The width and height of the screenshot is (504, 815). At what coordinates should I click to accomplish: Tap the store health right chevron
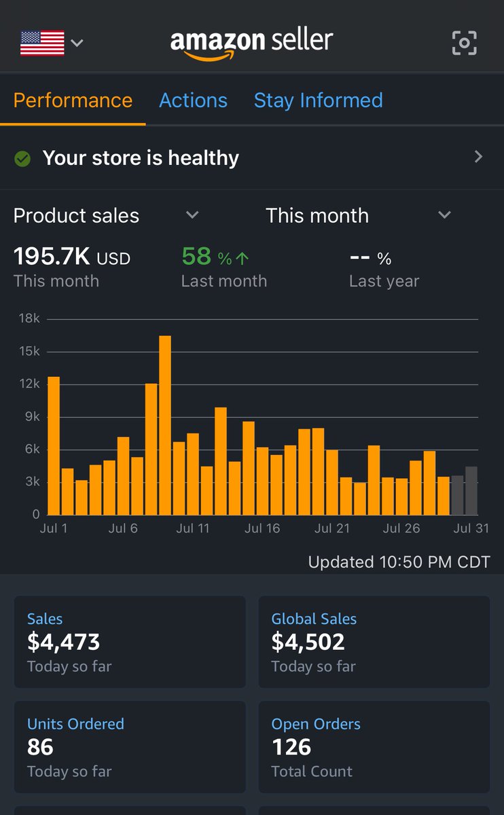[x=479, y=158]
